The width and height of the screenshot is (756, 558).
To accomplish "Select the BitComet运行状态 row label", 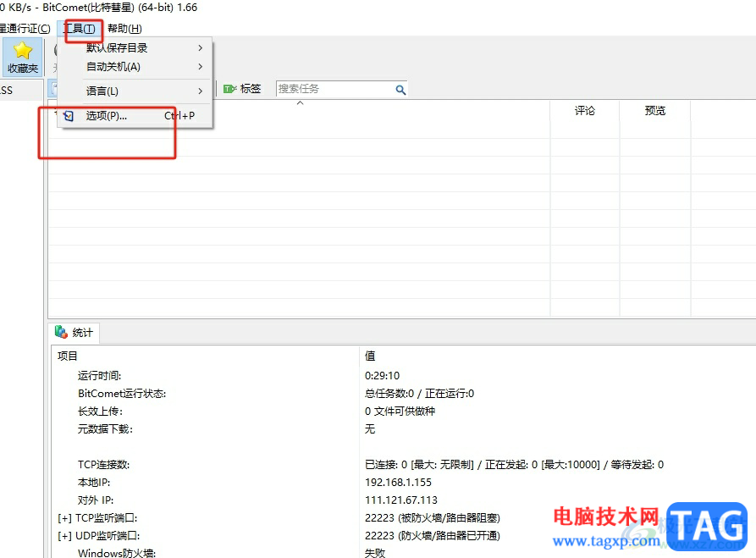I will click(122, 394).
